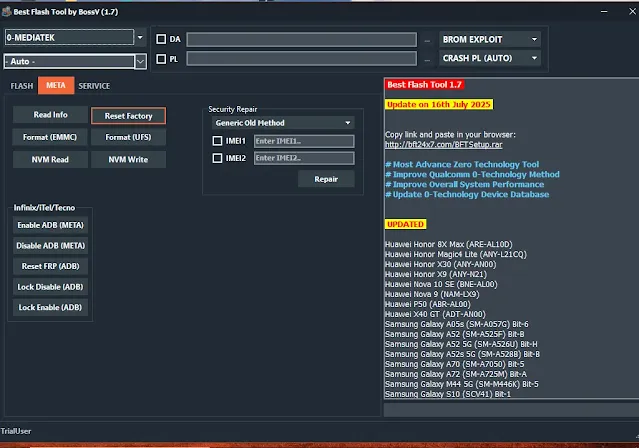Click the browse button next to DA field
The width and height of the screenshot is (639, 448).
427,41
